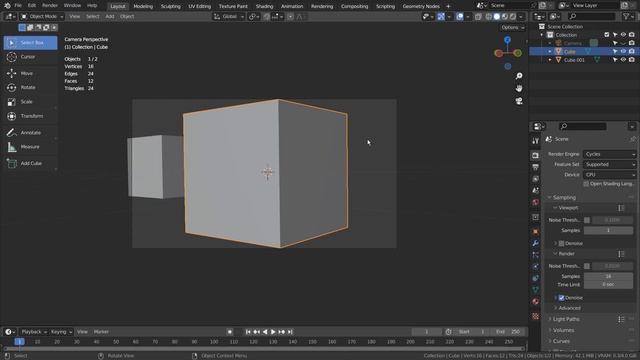Image resolution: width=640 pixels, height=360 pixels.
Task: Open the World properties tab icon
Action: pyautogui.click(x=536, y=202)
